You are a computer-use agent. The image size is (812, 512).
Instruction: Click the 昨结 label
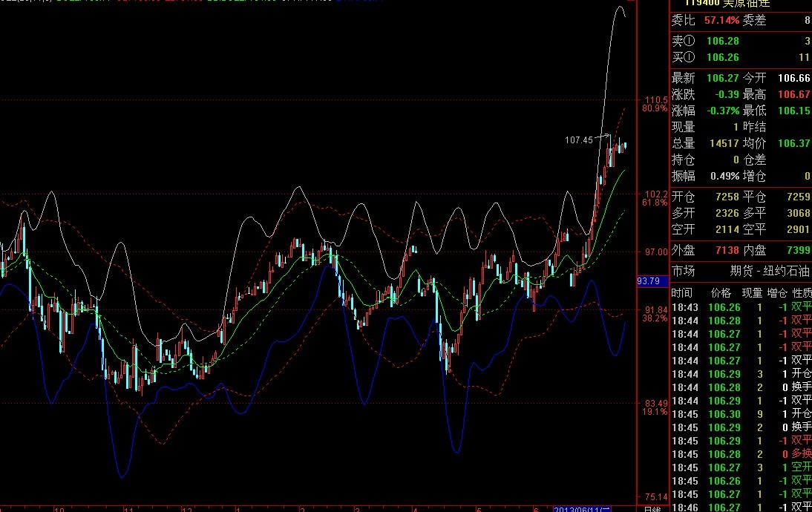(x=755, y=127)
